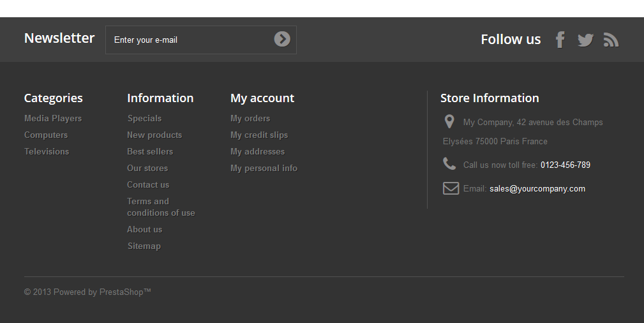View the Specials page

point(144,118)
